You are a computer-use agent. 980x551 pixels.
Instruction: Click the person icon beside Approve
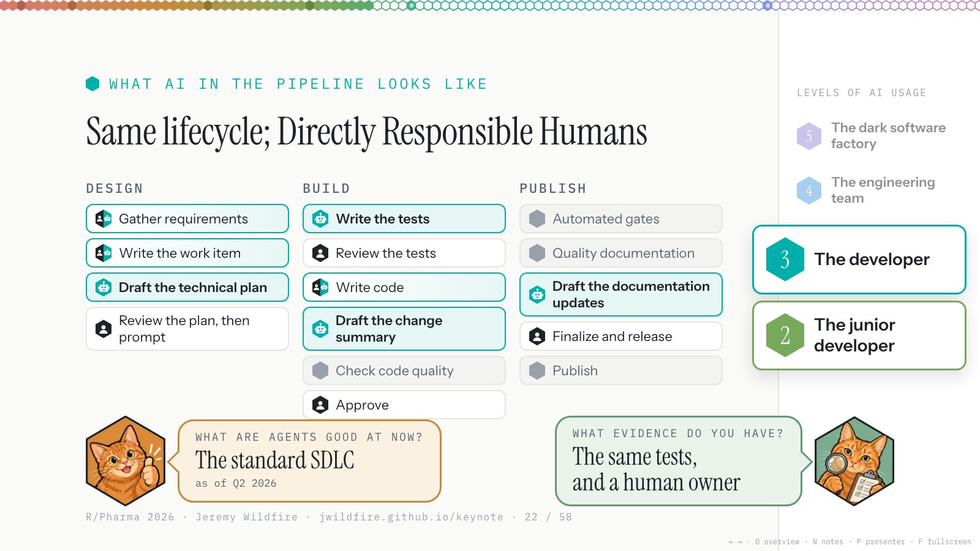pos(320,405)
